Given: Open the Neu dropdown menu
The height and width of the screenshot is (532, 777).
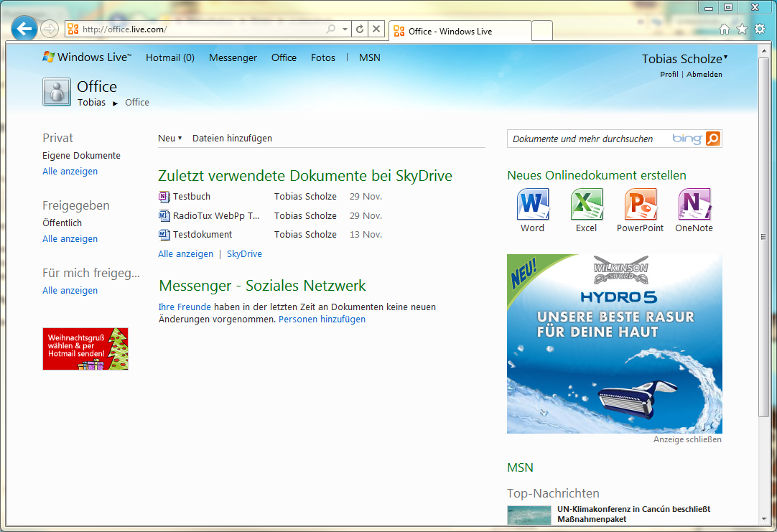Looking at the screenshot, I should 170,138.
